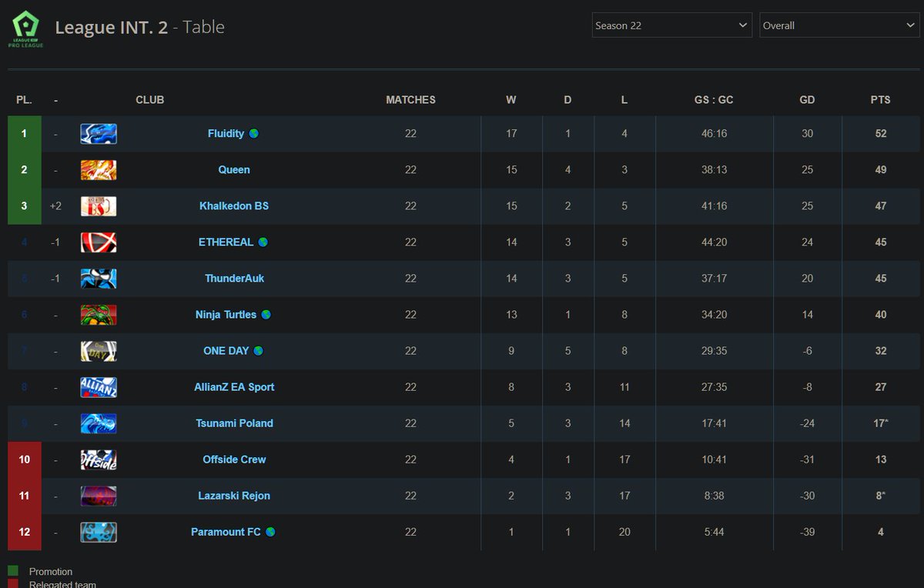Click the GD column header
This screenshot has width=924, height=588.
807,100
